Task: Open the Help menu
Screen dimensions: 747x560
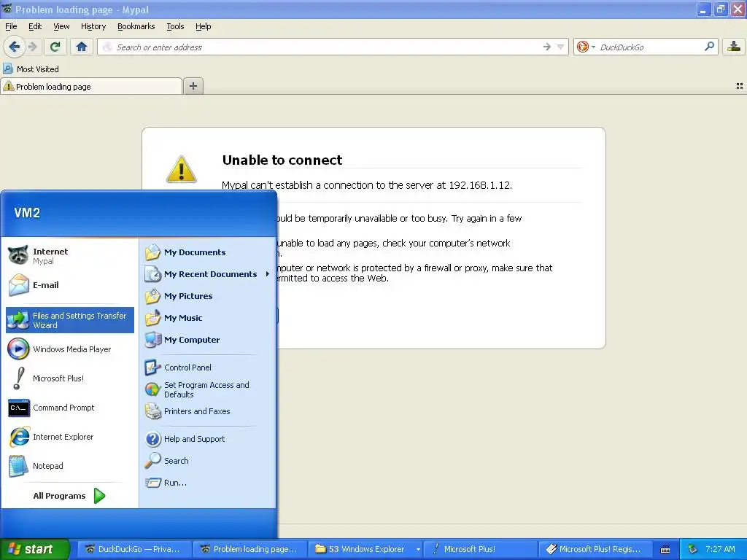Action: [x=203, y=26]
